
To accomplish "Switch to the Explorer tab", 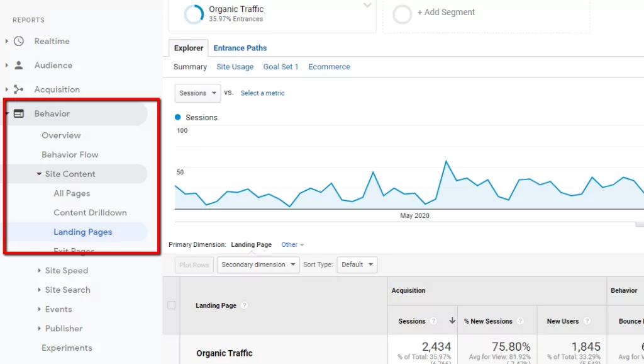I will tap(189, 48).
